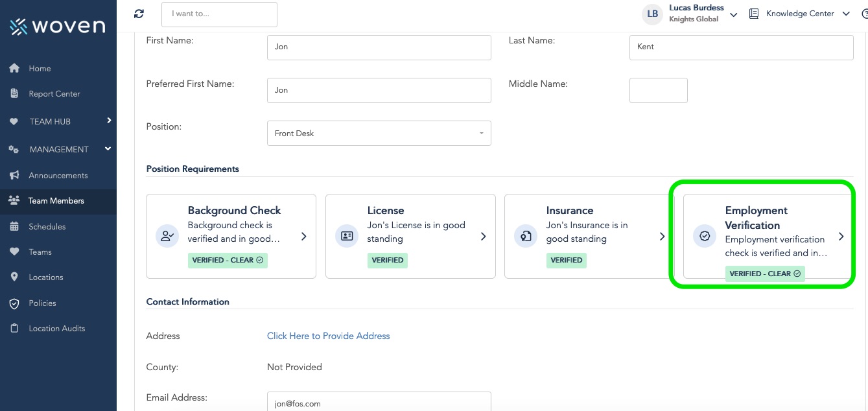Click the 'I want to...' search field
Viewport: 868px width, 411px height.
[219, 14]
